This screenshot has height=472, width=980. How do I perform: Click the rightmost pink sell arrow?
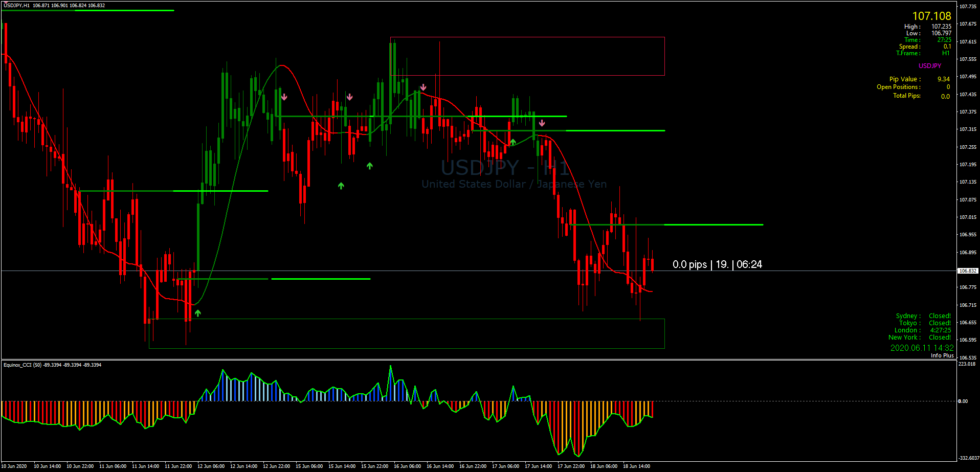tap(542, 123)
